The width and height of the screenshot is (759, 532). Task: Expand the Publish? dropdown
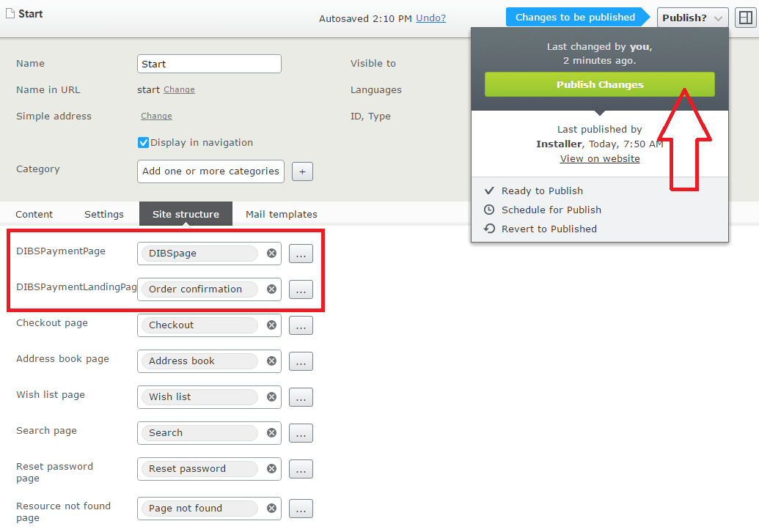[x=692, y=18]
